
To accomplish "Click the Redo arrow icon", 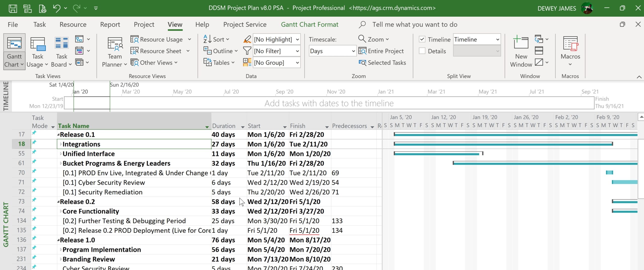I will tap(76, 8).
